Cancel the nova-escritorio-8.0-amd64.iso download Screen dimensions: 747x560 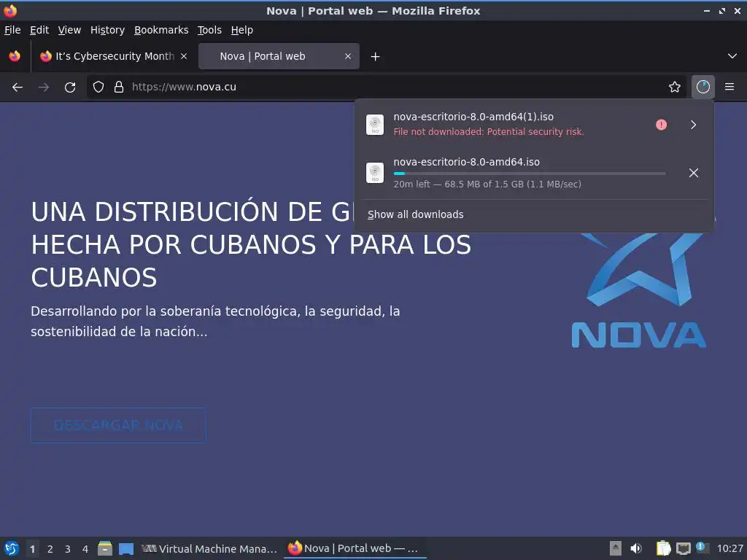[694, 172]
